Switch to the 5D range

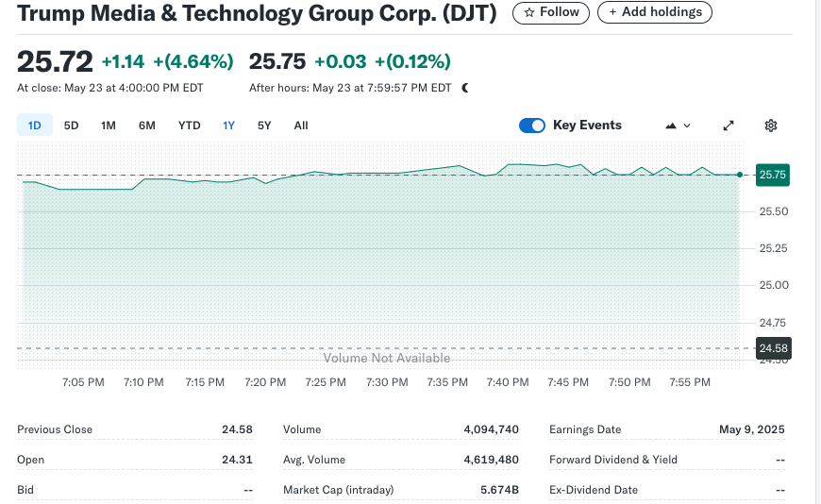pos(71,126)
